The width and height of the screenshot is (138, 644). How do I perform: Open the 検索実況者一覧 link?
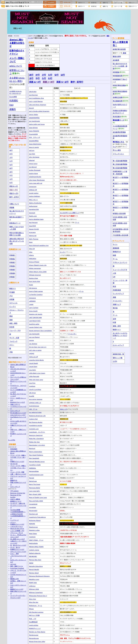(x=118, y=354)
